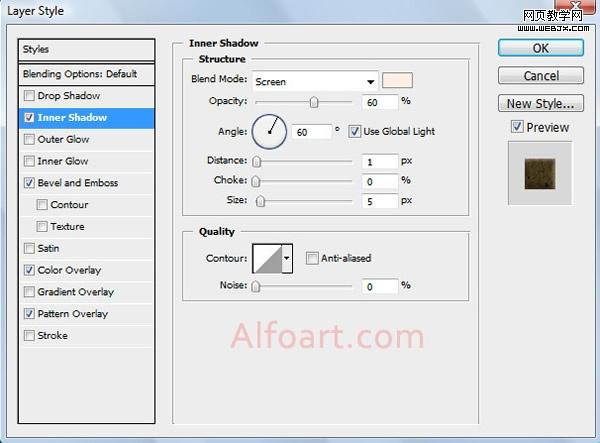
Task: Enable the Drop Shadow checkbox
Action: (29, 96)
